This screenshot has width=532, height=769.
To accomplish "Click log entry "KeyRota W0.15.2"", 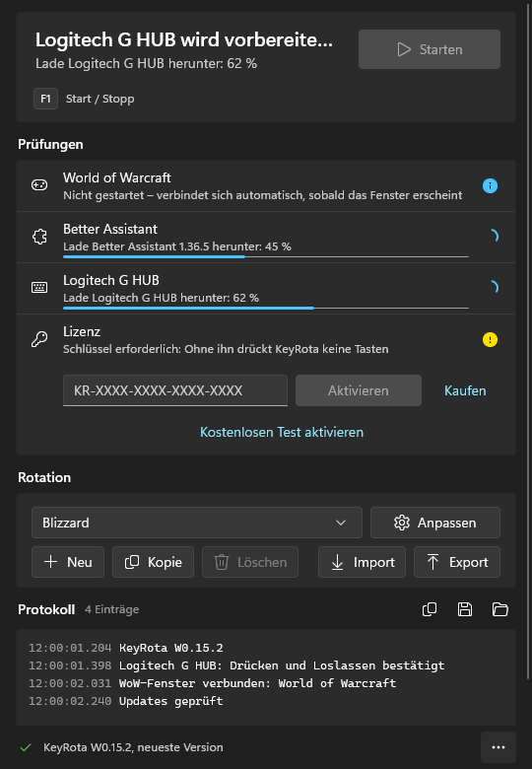I will [171, 648].
